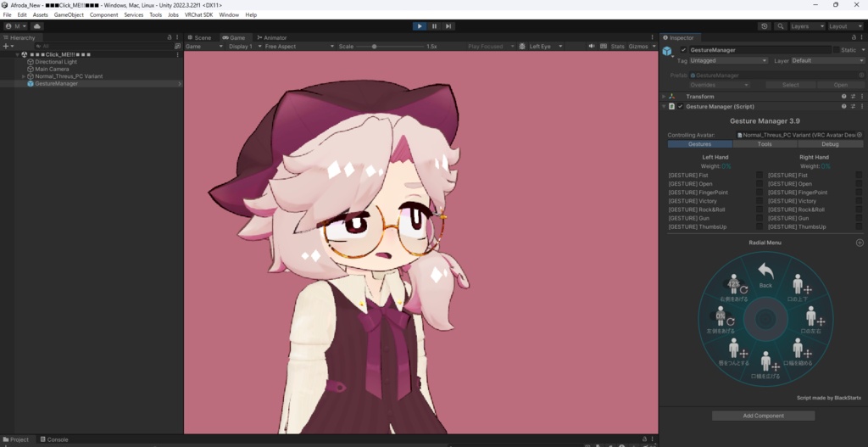The image size is (868, 447).
Task: Click the Pause button in the toolbar
Action: point(434,26)
